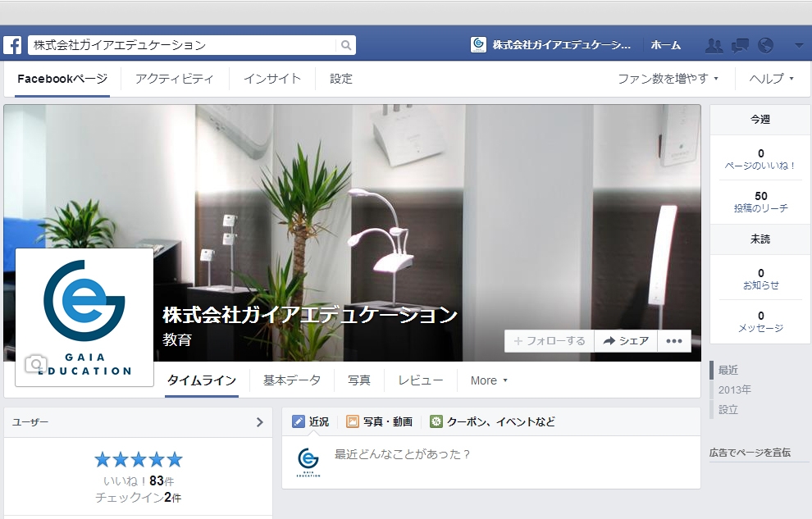The height and width of the screenshot is (519, 812).
Task: Click the share arrow icon button シェア
Action: (626, 341)
